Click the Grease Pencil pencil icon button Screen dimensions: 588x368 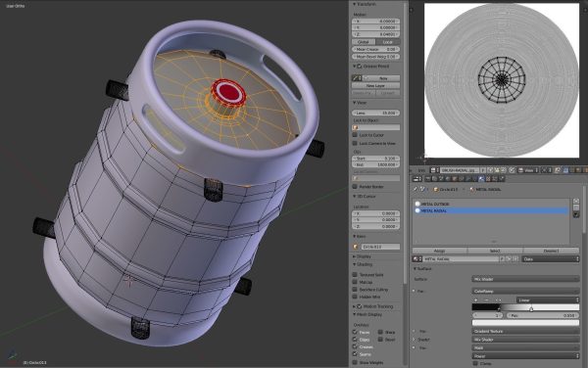click(x=357, y=78)
